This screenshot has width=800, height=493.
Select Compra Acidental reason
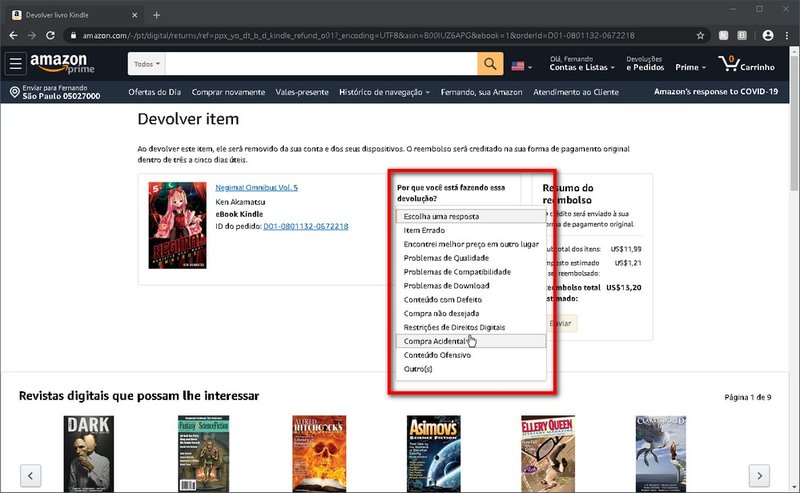pos(470,341)
